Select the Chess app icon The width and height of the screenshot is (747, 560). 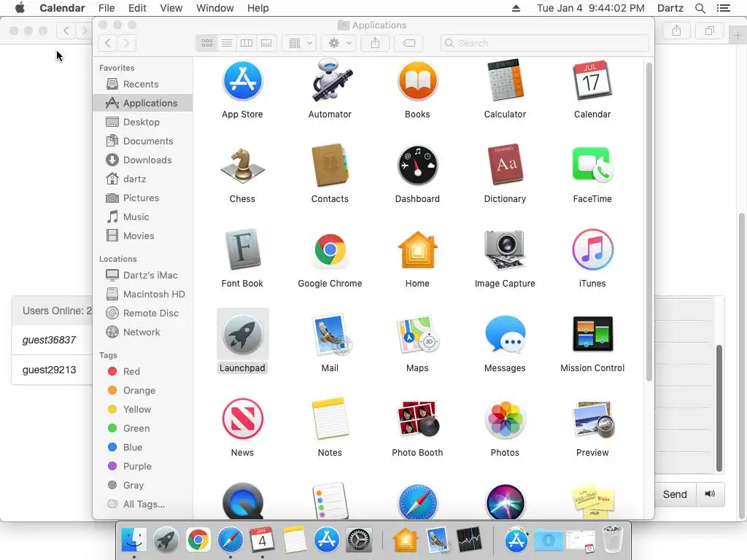pyautogui.click(x=242, y=166)
